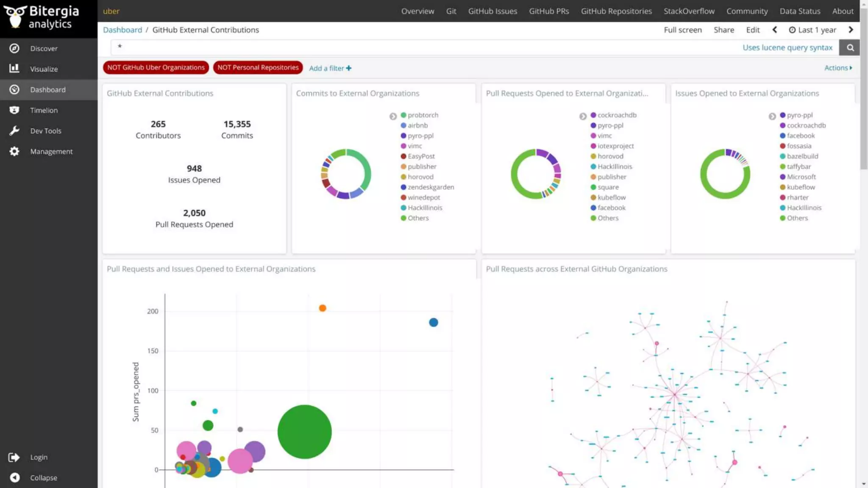
Task: Click the search magnifier button
Action: [x=850, y=47]
